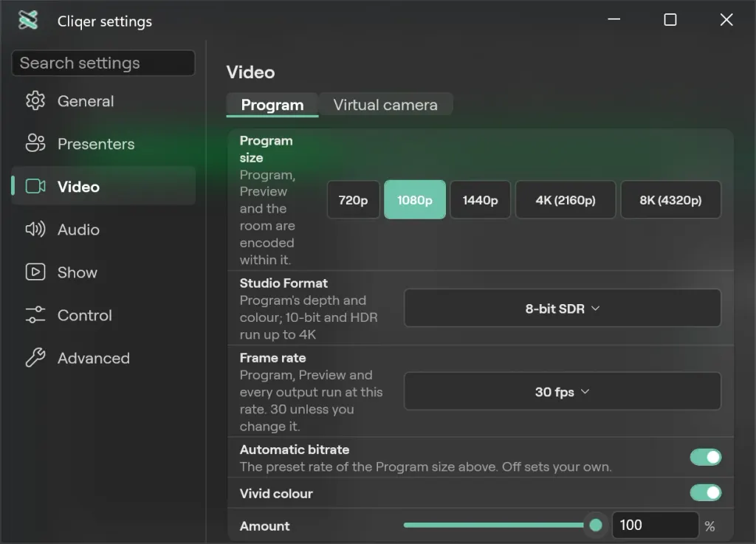Choose 8K (4320p) program size

click(670, 200)
